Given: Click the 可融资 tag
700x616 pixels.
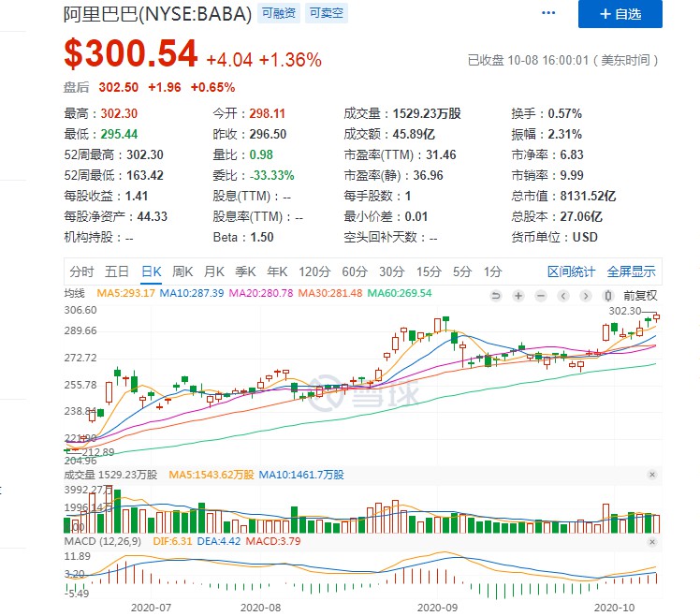Looking at the screenshot, I should tap(279, 13).
